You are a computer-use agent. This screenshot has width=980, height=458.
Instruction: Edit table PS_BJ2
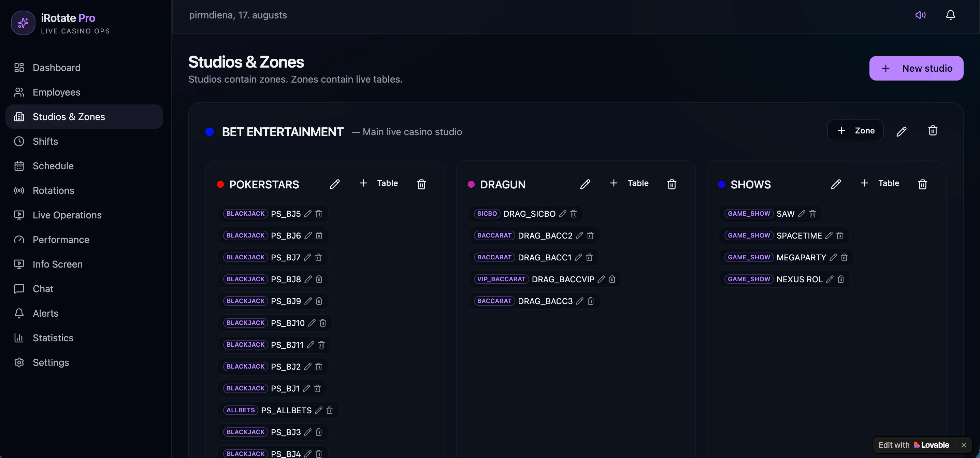[308, 367]
